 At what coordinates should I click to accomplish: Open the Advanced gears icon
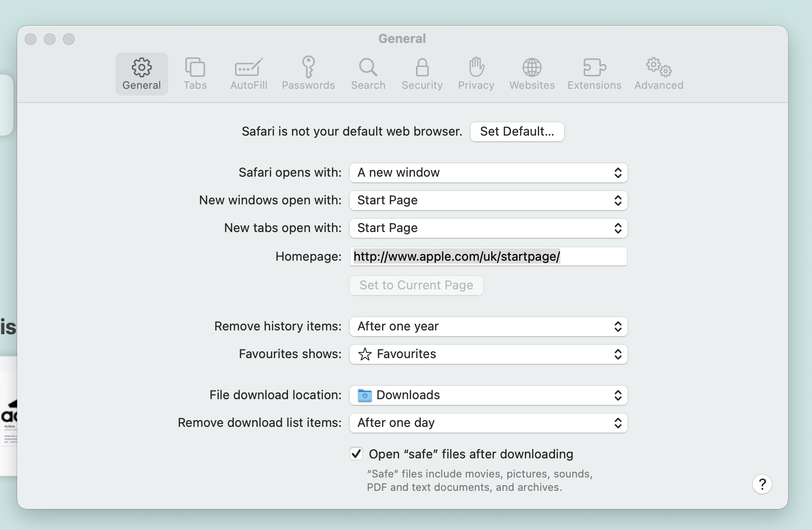click(x=659, y=67)
